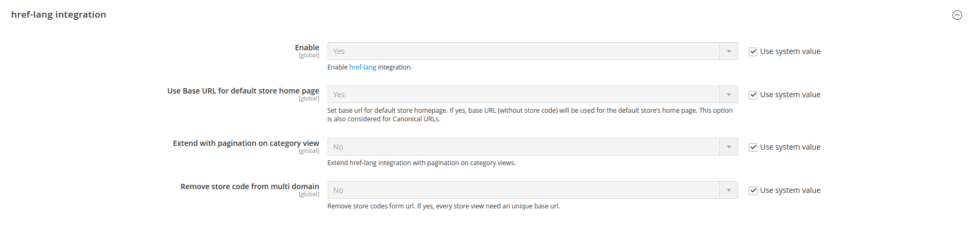
Task: Uncheck Use system value for Remove store code
Action: [x=753, y=191]
